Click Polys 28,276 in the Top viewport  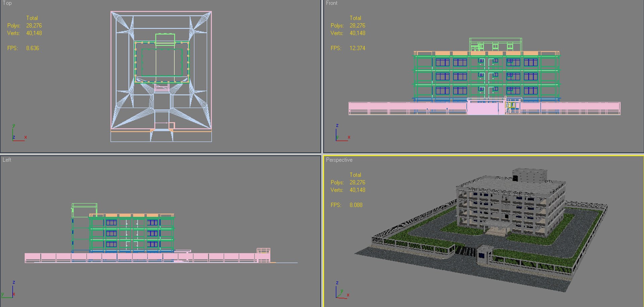34,25
